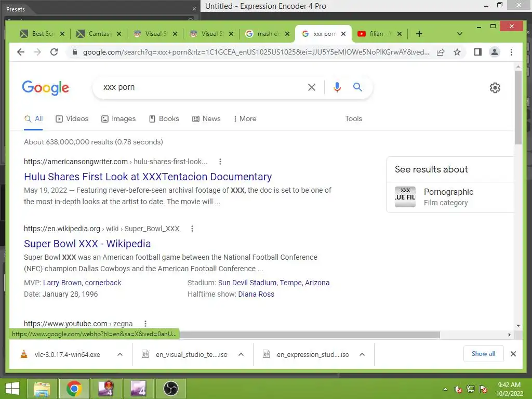Open the Windows Start menu
Screen dimensions: 532x399
coord(12,389)
